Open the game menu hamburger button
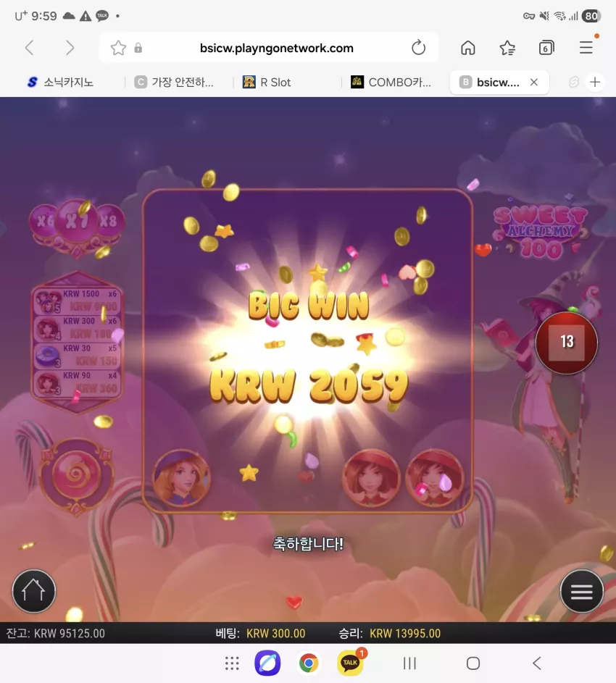The image size is (616, 683). point(581,591)
